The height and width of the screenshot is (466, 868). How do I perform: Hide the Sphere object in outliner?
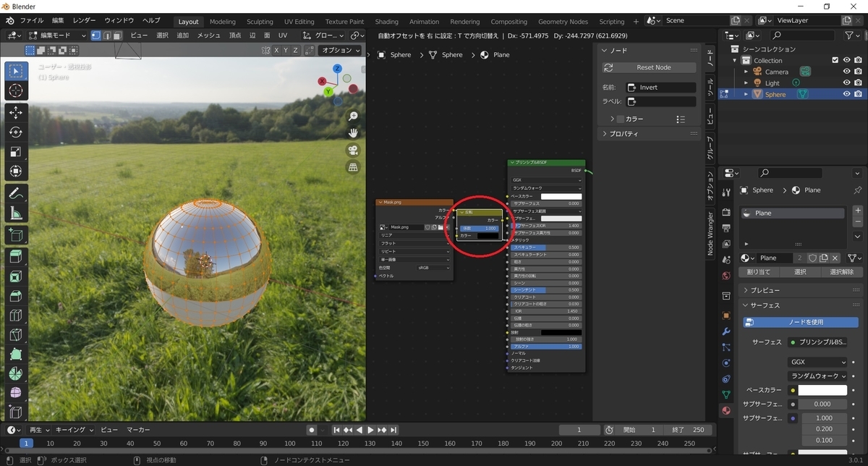[846, 94]
